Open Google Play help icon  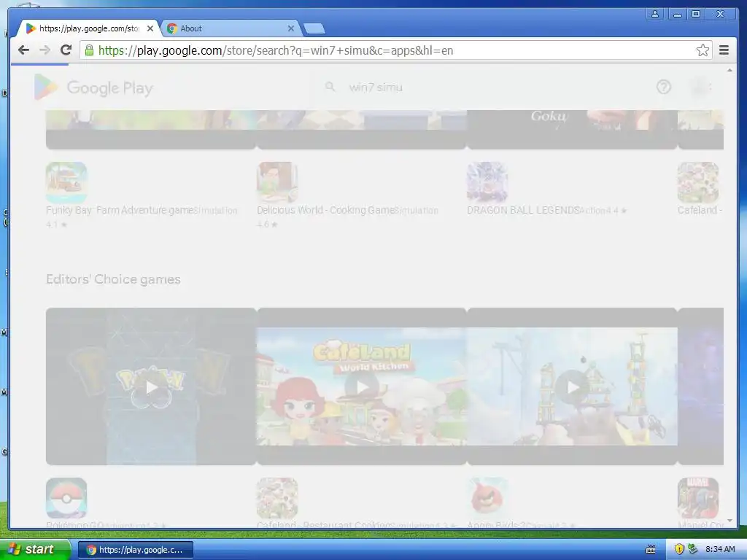pos(664,87)
